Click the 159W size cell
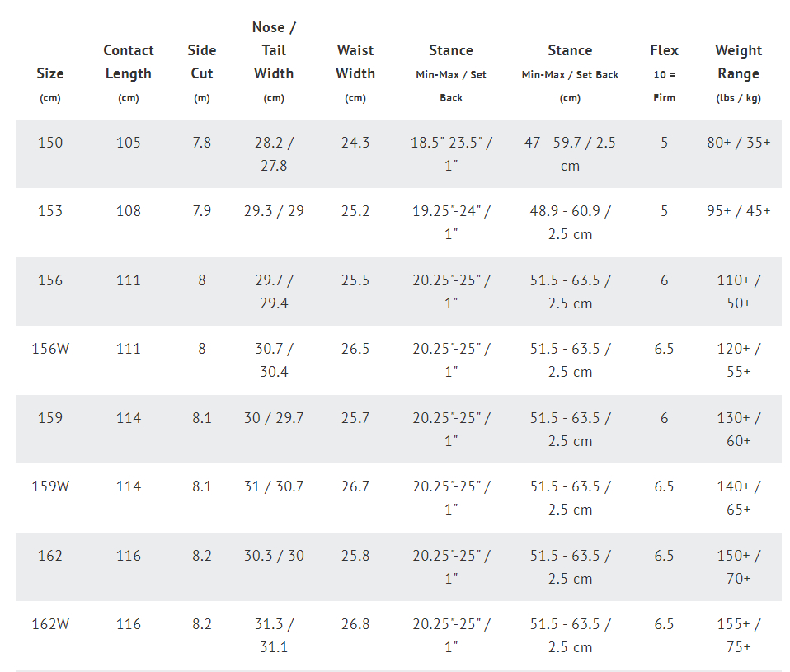This screenshot has width=790, height=672. pos(49,486)
